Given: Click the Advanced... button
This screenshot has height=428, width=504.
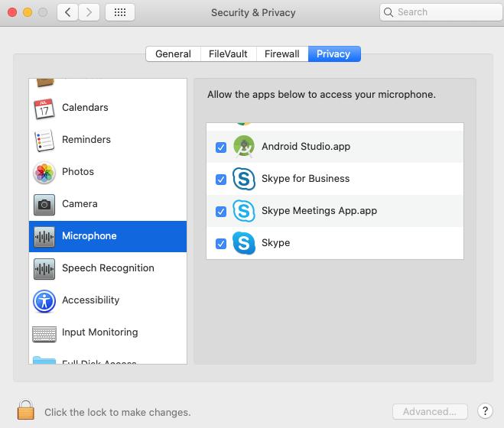Looking at the screenshot, I should click(430, 412).
